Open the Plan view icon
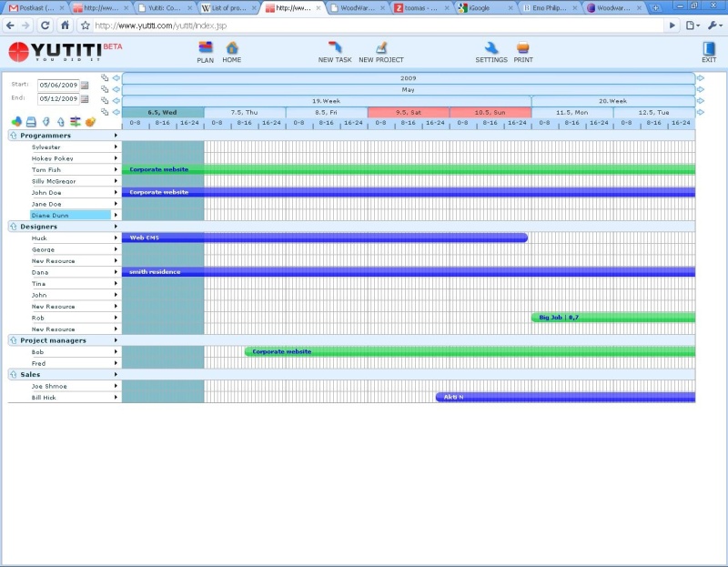Viewport: 728px width, 567px height. coord(205,48)
